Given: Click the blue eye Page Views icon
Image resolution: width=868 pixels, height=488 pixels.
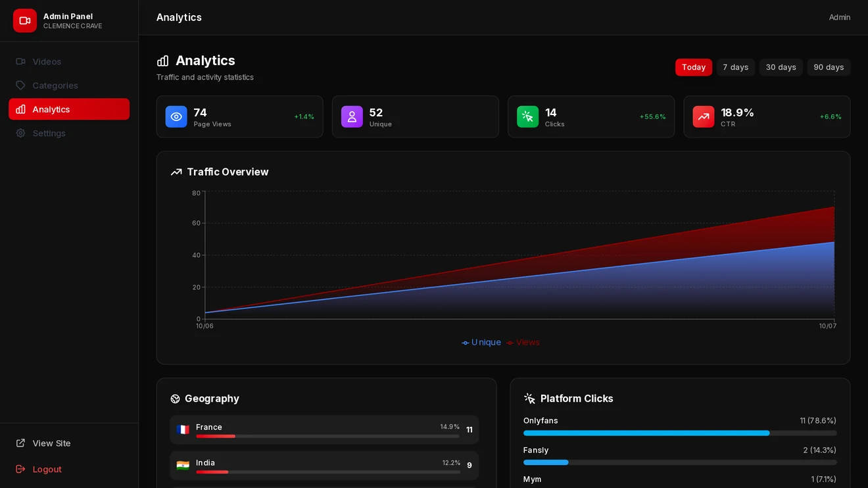Looking at the screenshot, I should click(x=176, y=116).
